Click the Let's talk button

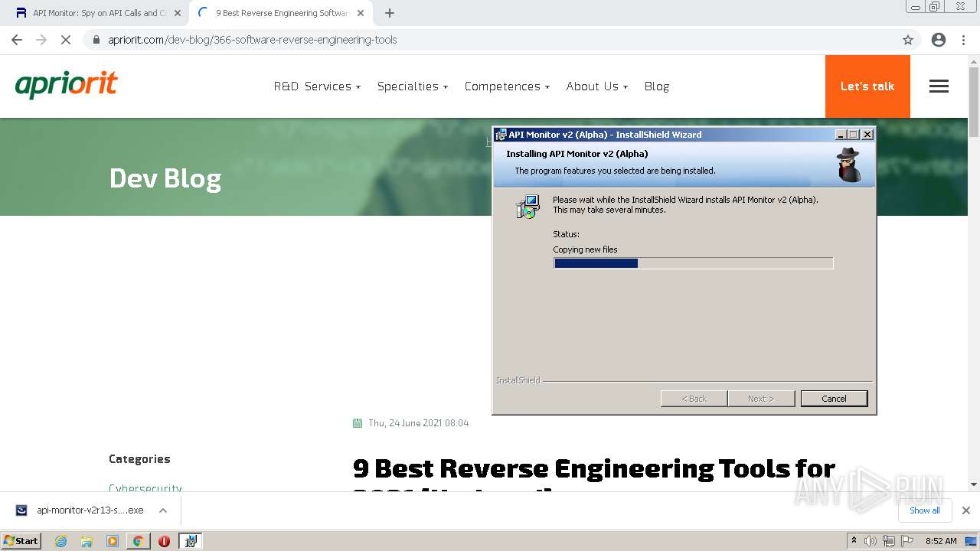coord(867,86)
